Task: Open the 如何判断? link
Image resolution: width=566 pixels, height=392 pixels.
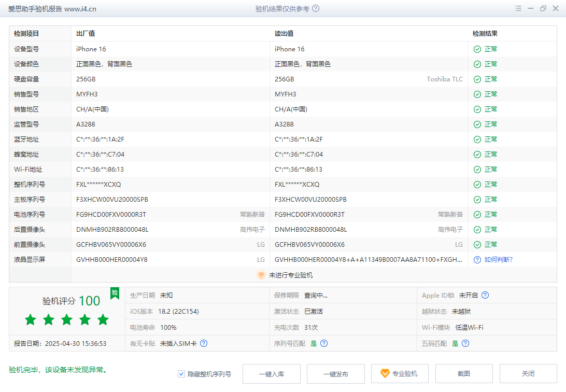Action: coord(498,260)
